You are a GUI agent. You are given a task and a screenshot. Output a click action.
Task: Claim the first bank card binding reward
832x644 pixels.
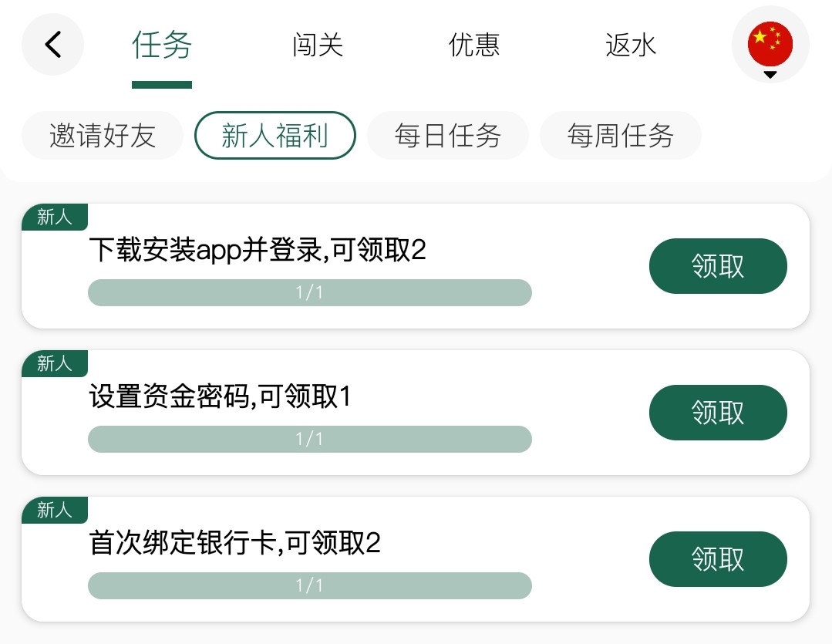click(718, 559)
